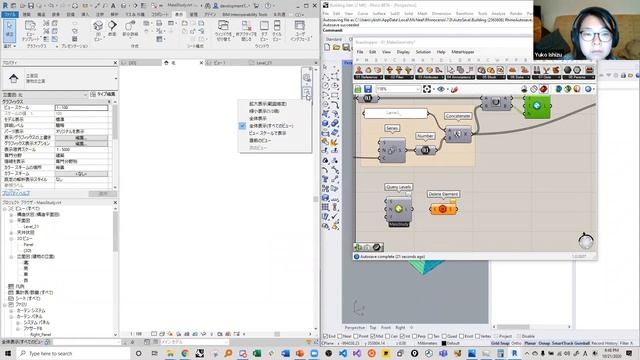Toggle the Perp osnap checkbox in Rhino
The width and height of the screenshot is (640, 360).
(x=415, y=336)
